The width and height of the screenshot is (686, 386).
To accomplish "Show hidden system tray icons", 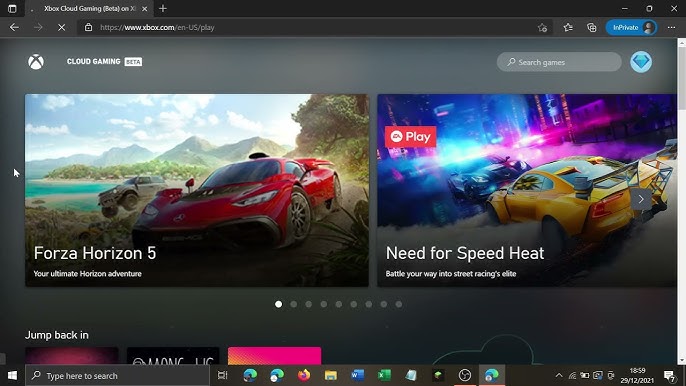I will click(559, 375).
